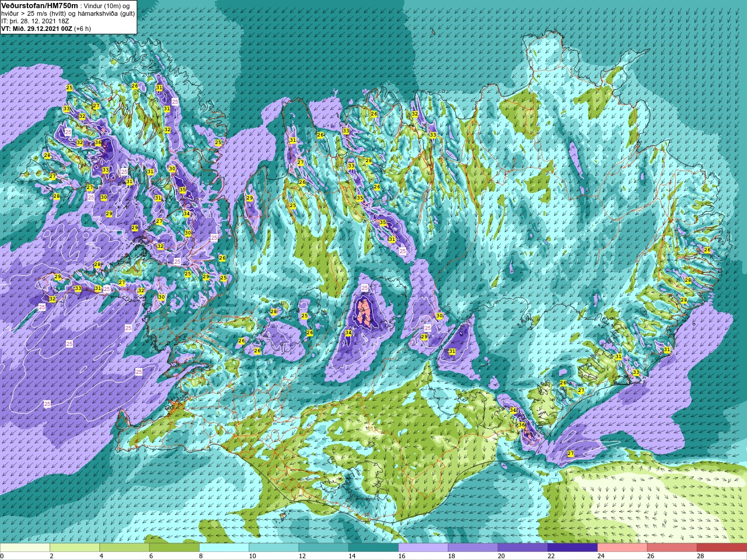747x560 pixels.
Task: Pick the 10–12 m/s turquoise legend swatch
Action: tap(274, 548)
